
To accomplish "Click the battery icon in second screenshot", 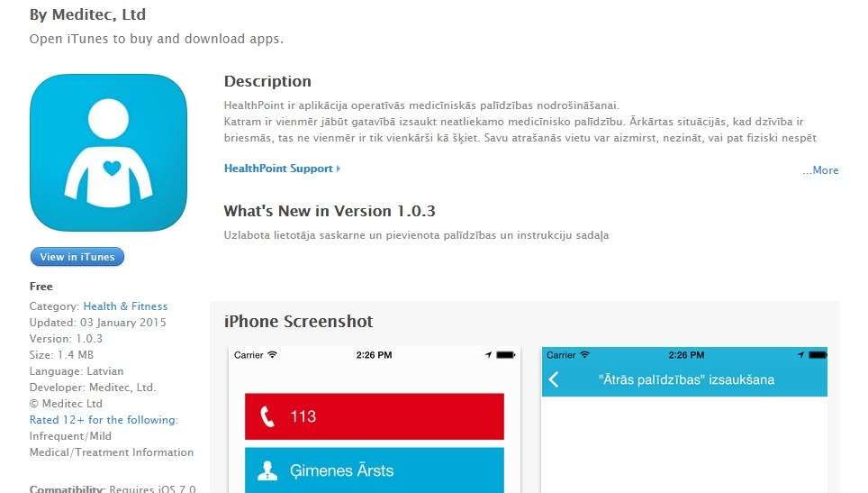I will (818, 355).
